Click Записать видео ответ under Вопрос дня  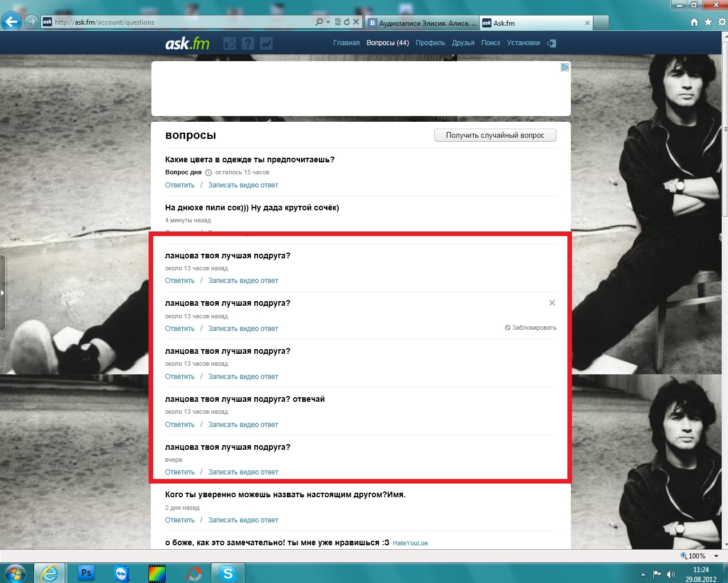243,185
